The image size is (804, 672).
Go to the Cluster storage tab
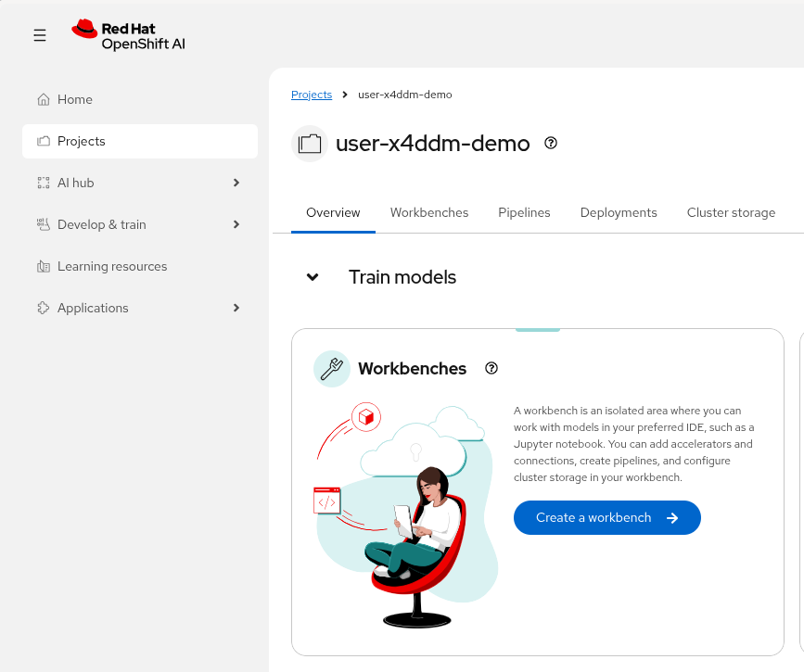[731, 212]
